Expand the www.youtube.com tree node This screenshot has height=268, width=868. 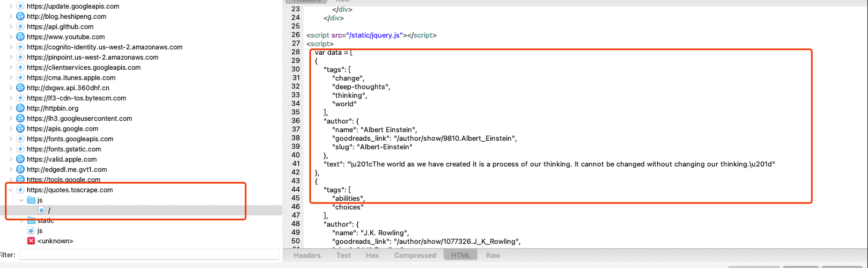coord(11,37)
